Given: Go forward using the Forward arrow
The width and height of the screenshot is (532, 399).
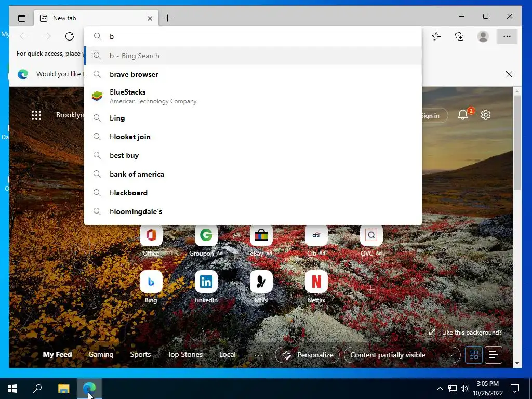Looking at the screenshot, I should click(x=47, y=36).
